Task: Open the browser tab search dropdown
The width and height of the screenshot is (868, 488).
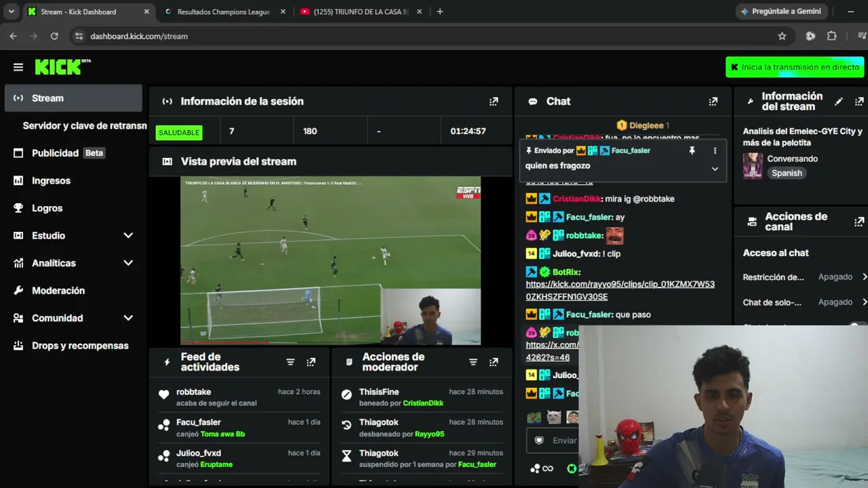Action: point(11,12)
